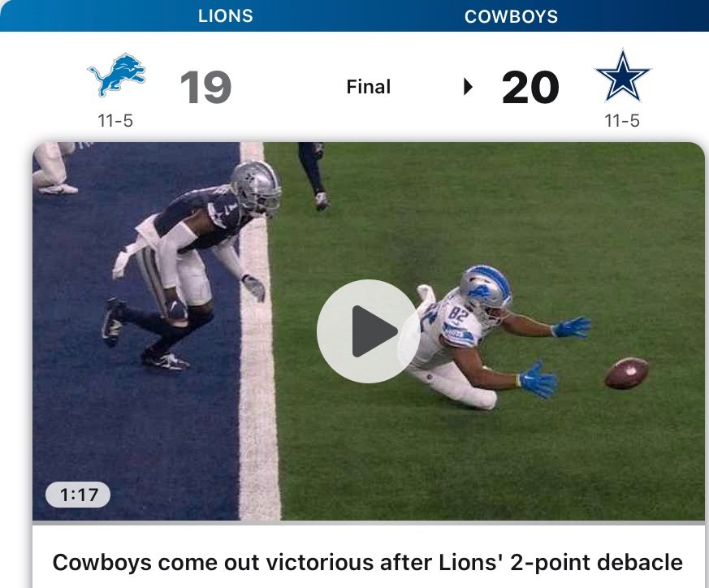The height and width of the screenshot is (588, 709).
Task: Click the football in the video thumbnail
Action: pyautogui.click(x=627, y=373)
